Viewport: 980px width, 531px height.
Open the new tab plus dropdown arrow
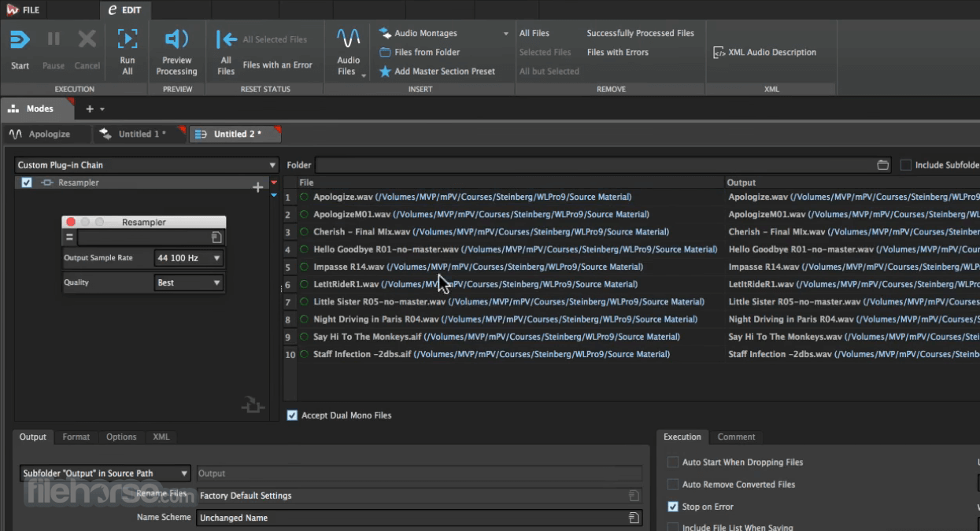(102, 109)
